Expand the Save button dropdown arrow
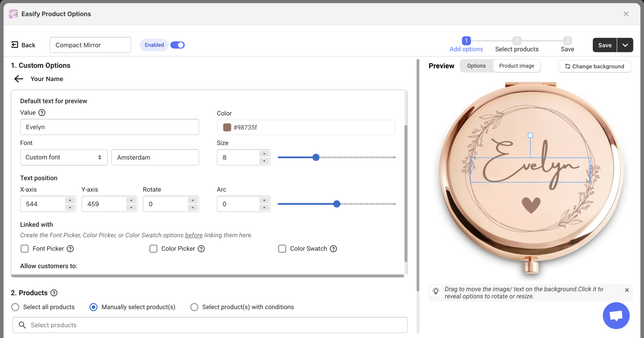The width and height of the screenshot is (644, 338). coord(625,45)
